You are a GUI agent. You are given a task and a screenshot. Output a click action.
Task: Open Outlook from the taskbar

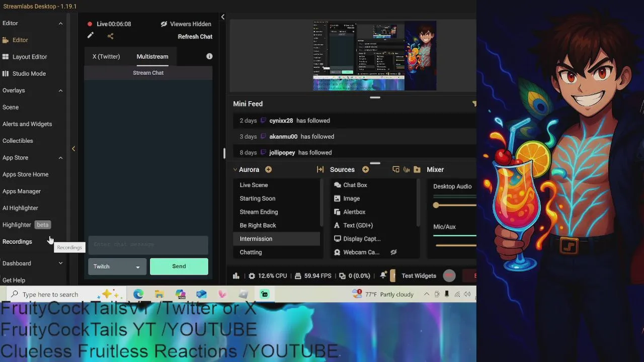(x=201, y=294)
